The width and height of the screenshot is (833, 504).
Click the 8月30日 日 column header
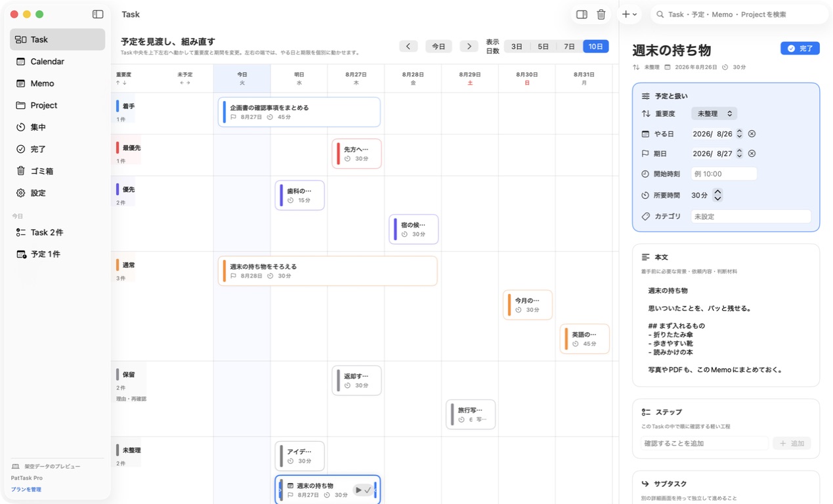[x=527, y=78]
